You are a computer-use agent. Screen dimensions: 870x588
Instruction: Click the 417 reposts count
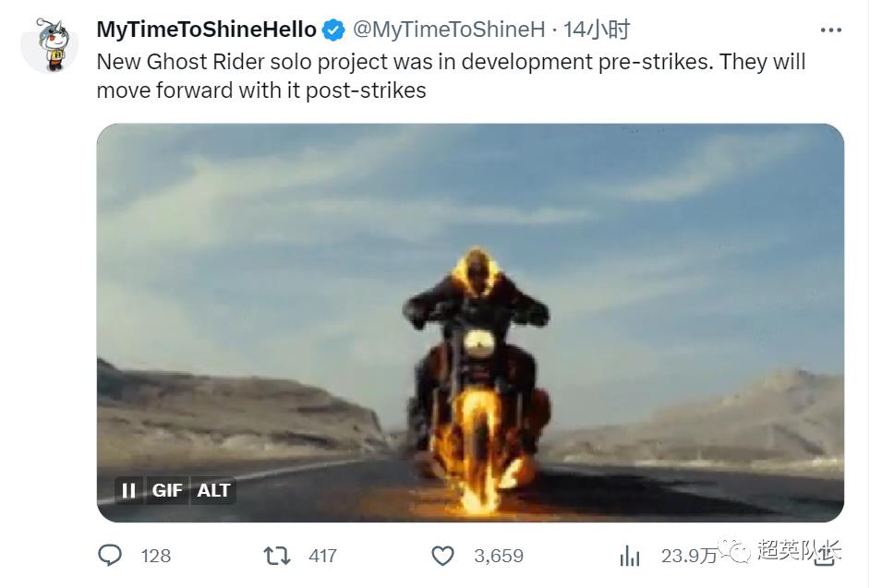(322, 556)
